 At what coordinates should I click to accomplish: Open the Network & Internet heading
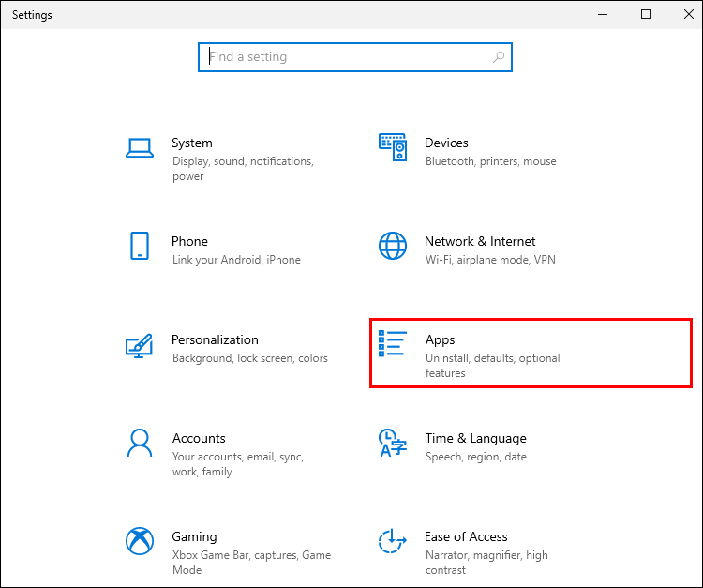pos(480,241)
